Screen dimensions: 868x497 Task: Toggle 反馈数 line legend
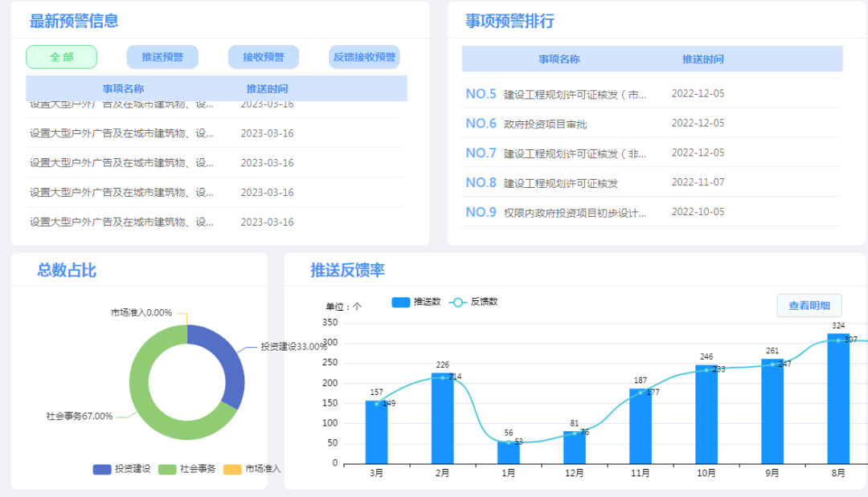(474, 302)
